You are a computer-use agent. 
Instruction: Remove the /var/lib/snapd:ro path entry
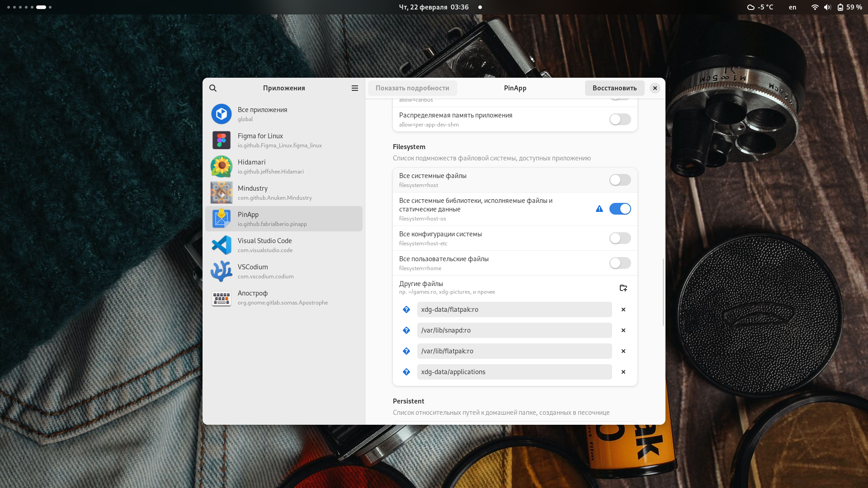pos(623,330)
